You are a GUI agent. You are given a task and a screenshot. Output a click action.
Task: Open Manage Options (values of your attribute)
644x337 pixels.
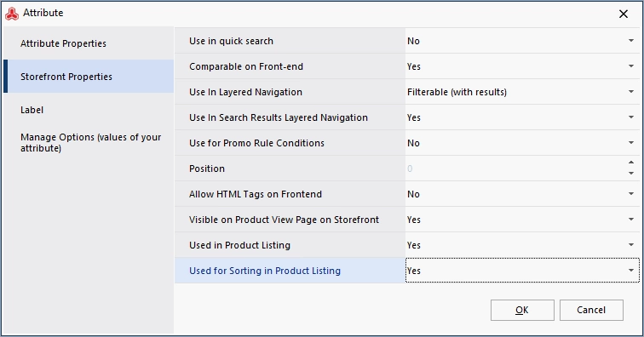89,142
